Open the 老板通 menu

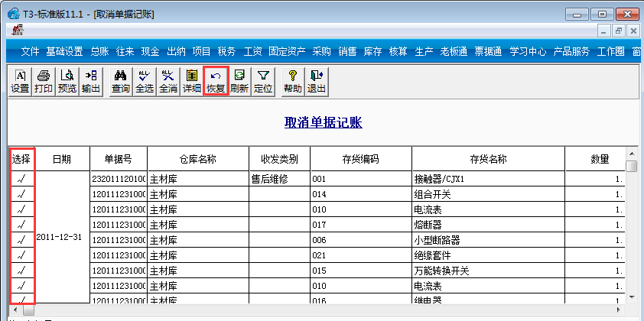(454, 51)
